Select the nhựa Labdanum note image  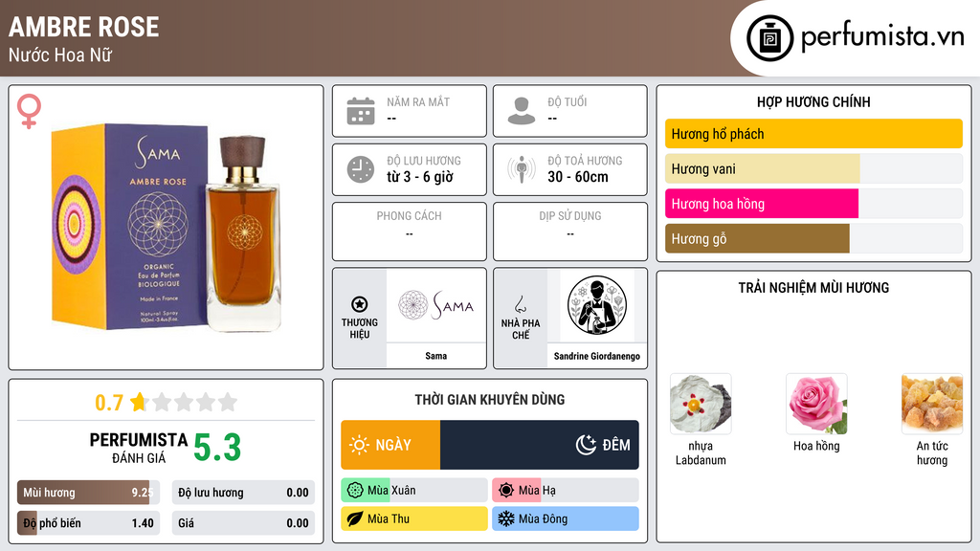[x=701, y=404]
